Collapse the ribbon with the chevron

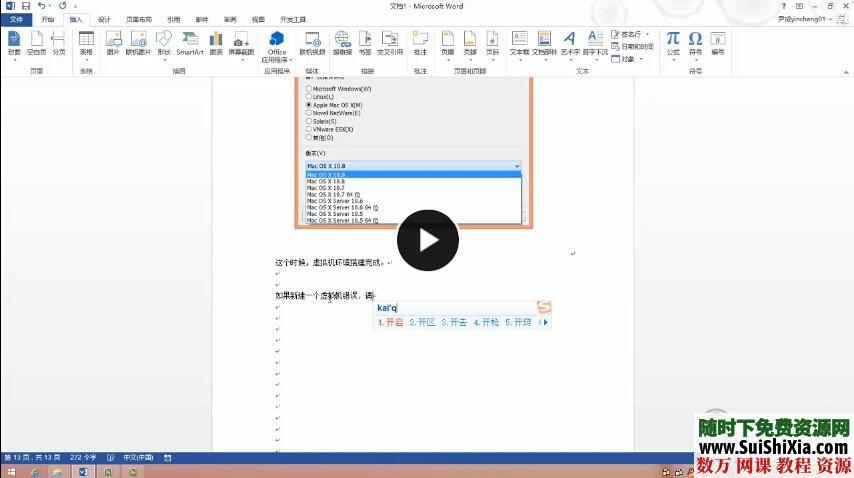pos(845,72)
